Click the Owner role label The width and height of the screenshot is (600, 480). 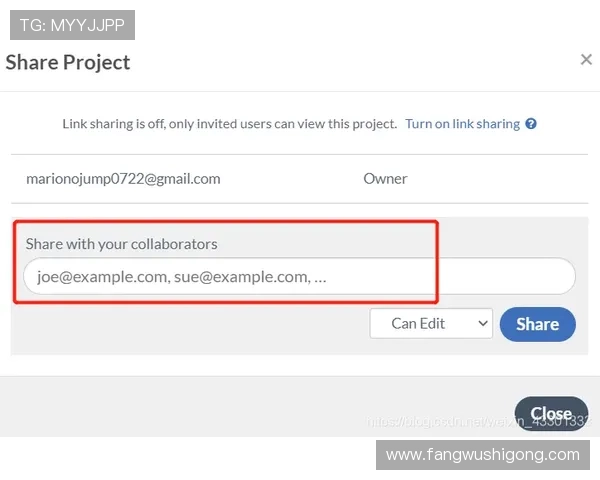(x=385, y=179)
